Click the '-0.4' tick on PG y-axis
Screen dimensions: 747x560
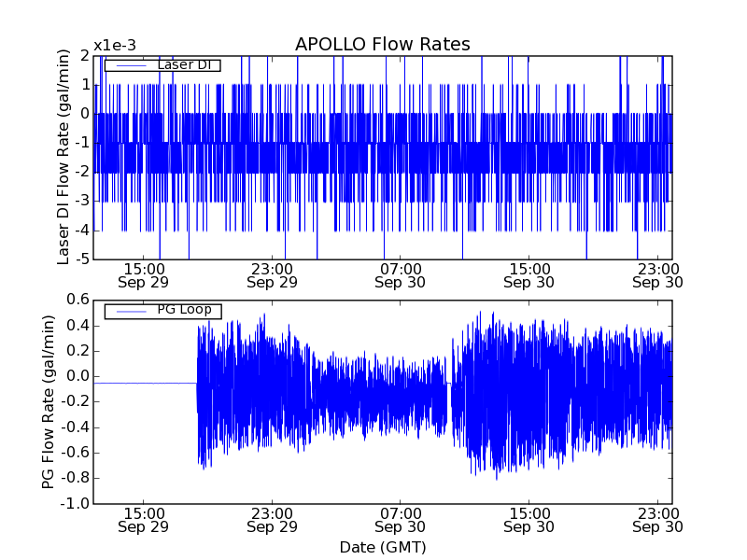click(76, 427)
